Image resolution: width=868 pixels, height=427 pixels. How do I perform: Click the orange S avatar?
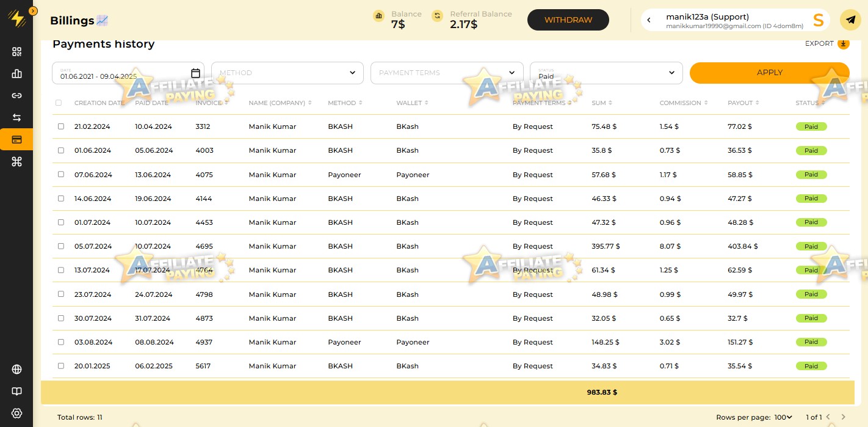pos(818,20)
